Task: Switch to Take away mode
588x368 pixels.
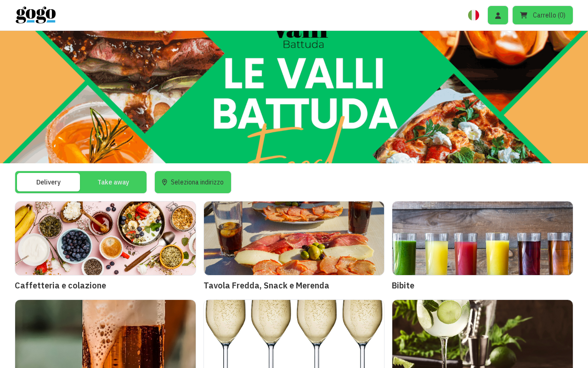Action: pos(113,182)
